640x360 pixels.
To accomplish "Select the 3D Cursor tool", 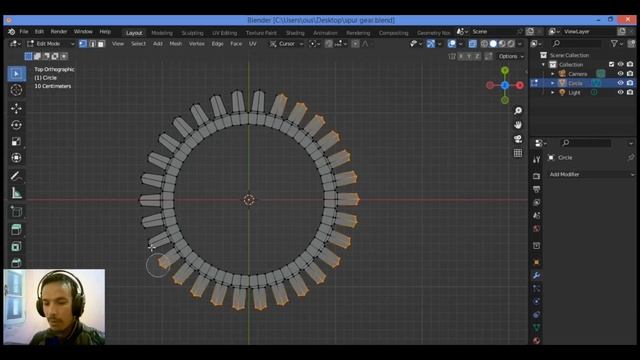I will (x=16, y=90).
